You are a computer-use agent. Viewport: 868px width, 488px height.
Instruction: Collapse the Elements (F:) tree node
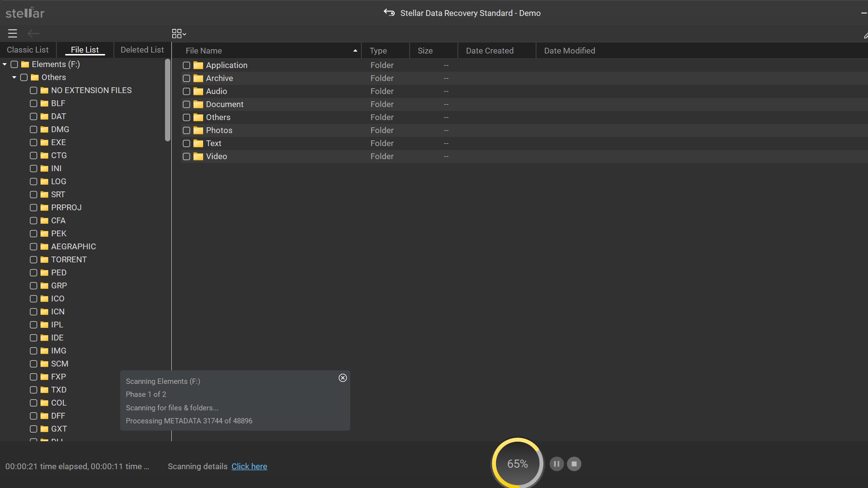pyautogui.click(x=4, y=64)
